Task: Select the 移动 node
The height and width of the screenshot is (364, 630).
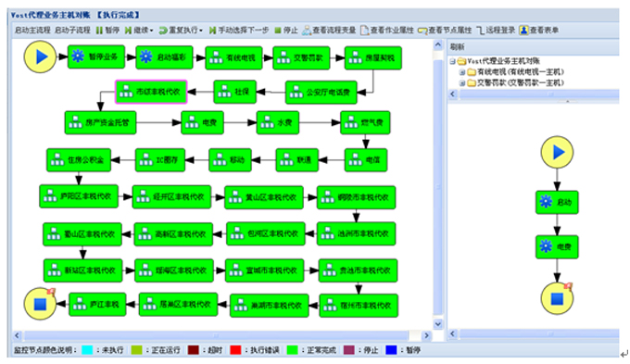Action: pos(230,160)
